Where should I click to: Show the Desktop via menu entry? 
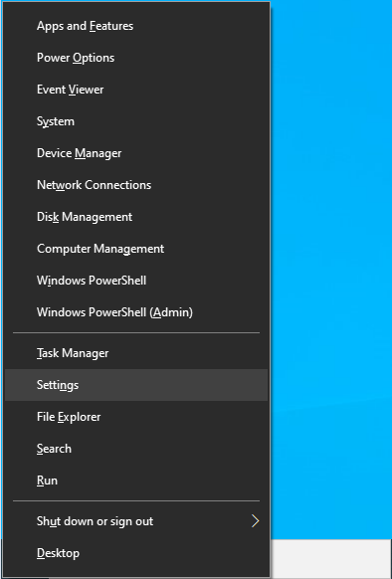coord(136,553)
